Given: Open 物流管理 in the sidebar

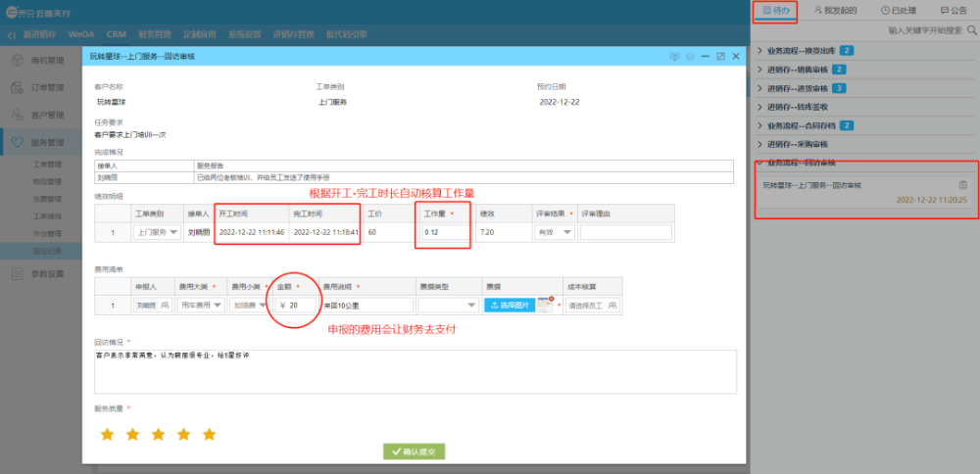Looking at the screenshot, I should (x=47, y=182).
